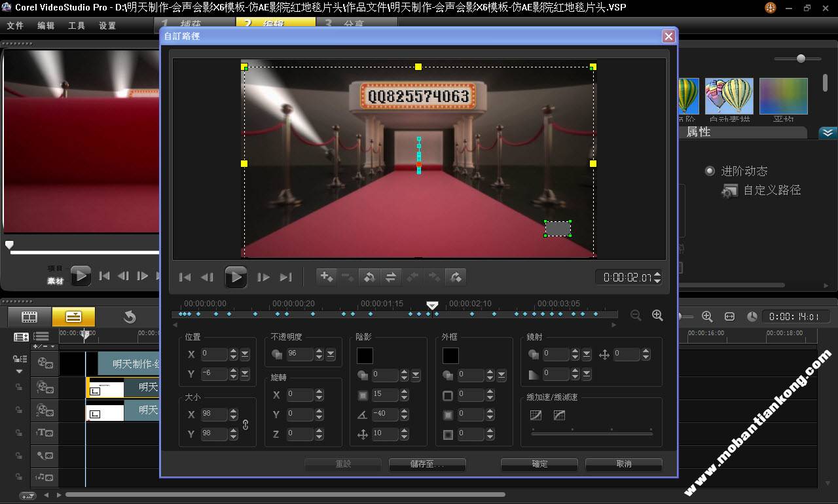The width and height of the screenshot is (838, 504).
Task: Open the border opacity slider dropdown
Action: 501,375
